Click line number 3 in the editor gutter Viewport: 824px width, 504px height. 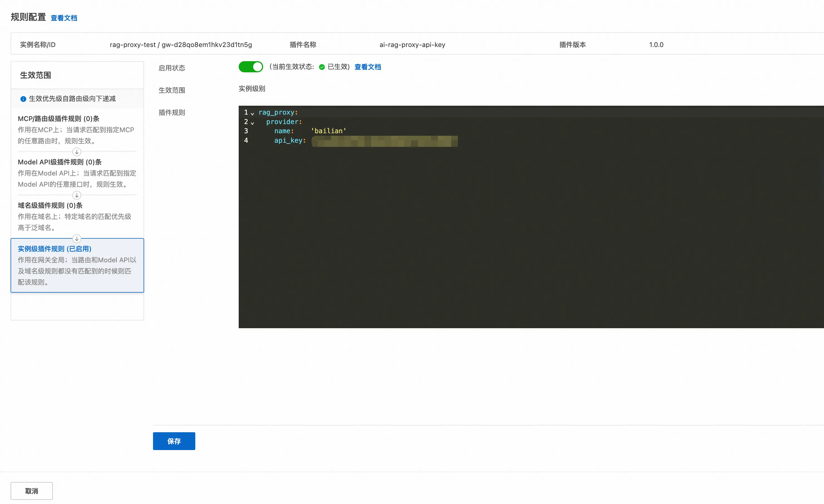click(x=246, y=131)
